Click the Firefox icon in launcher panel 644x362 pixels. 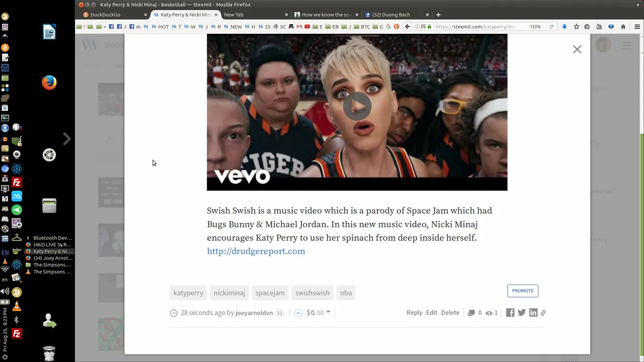[49, 82]
